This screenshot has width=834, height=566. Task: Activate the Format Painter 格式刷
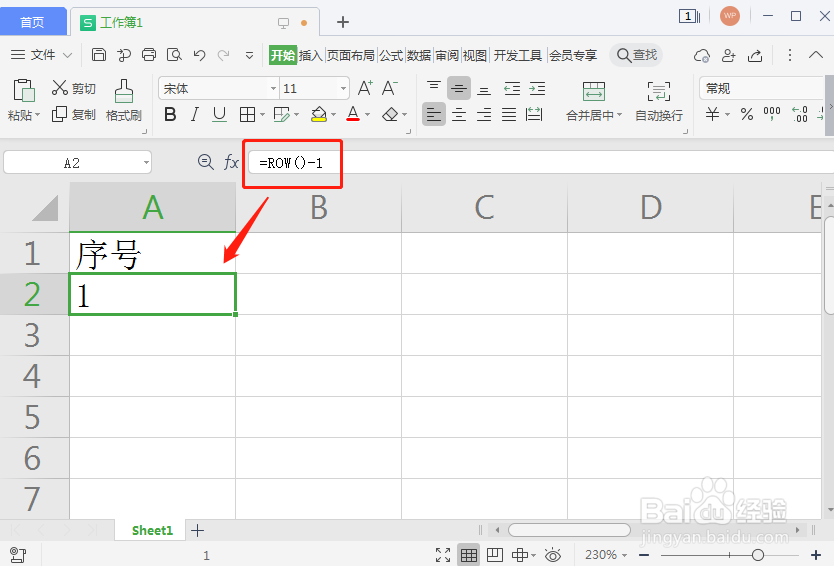coord(124,101)
